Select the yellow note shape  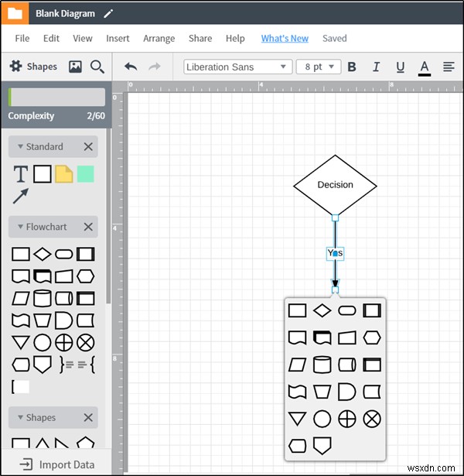coord(64,174)
